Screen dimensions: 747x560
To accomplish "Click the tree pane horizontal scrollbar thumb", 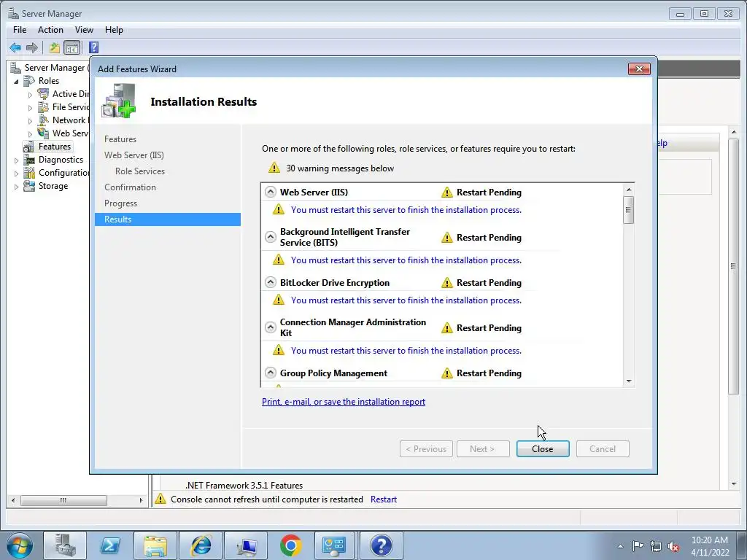I will pyautogui.click(x=63, y=500).
